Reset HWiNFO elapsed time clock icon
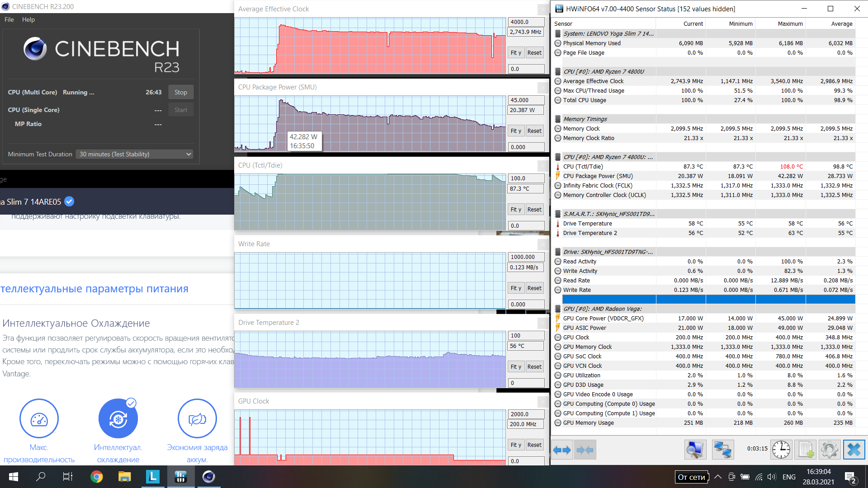 coord(781,450)
